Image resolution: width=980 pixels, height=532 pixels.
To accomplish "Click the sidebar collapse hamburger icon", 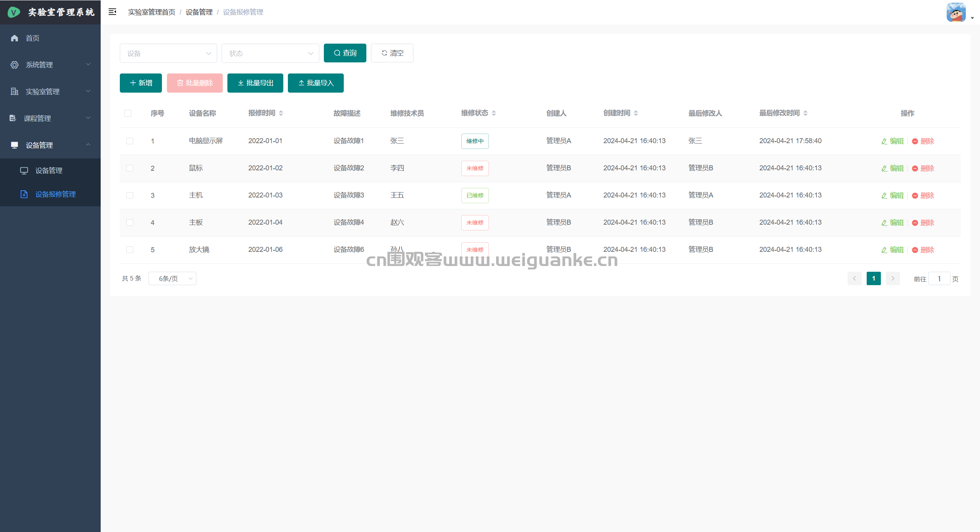I will pos(112,12).
